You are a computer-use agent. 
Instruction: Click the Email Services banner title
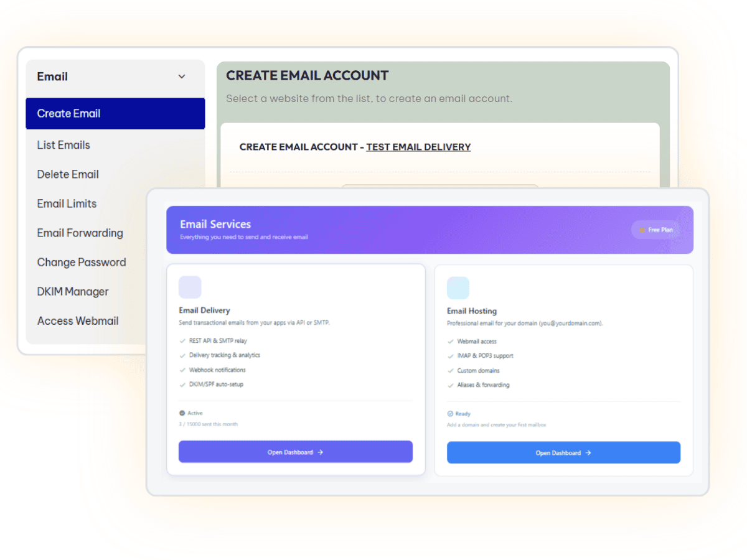tap(215, 224)
